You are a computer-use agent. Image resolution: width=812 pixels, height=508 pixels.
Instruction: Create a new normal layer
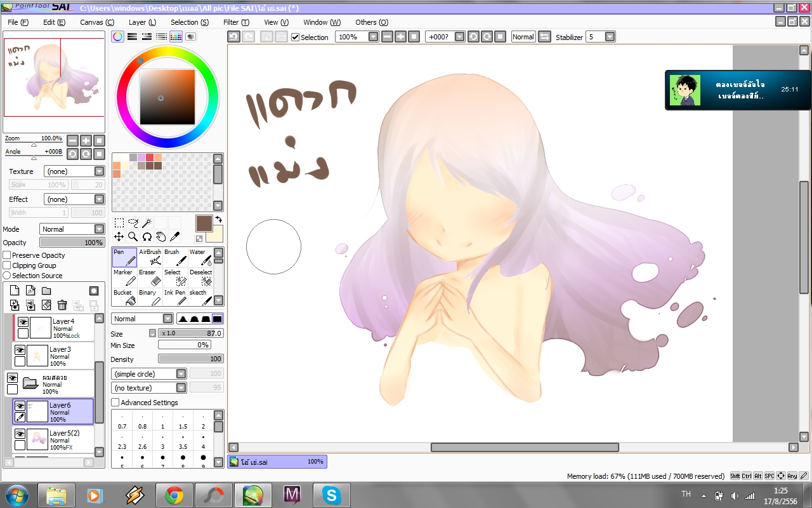(15, 291)
